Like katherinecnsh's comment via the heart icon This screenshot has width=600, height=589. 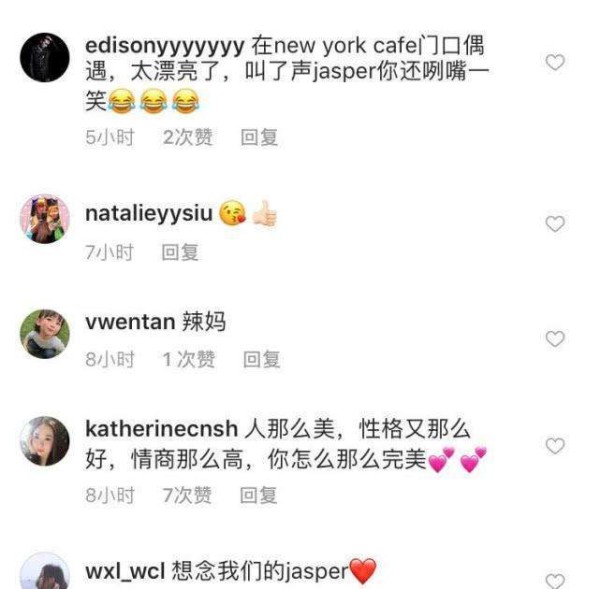[555, 446]
